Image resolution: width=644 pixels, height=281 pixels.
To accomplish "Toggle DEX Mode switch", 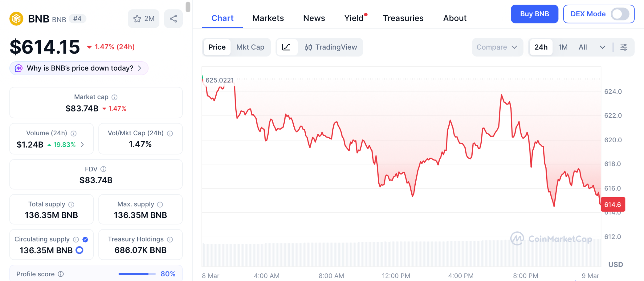I will tap(619, 14).
